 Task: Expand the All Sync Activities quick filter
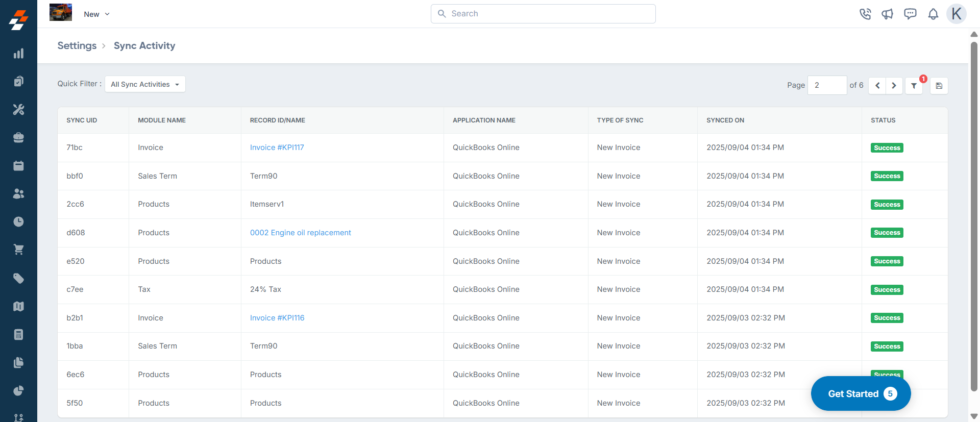coord(145,84)
